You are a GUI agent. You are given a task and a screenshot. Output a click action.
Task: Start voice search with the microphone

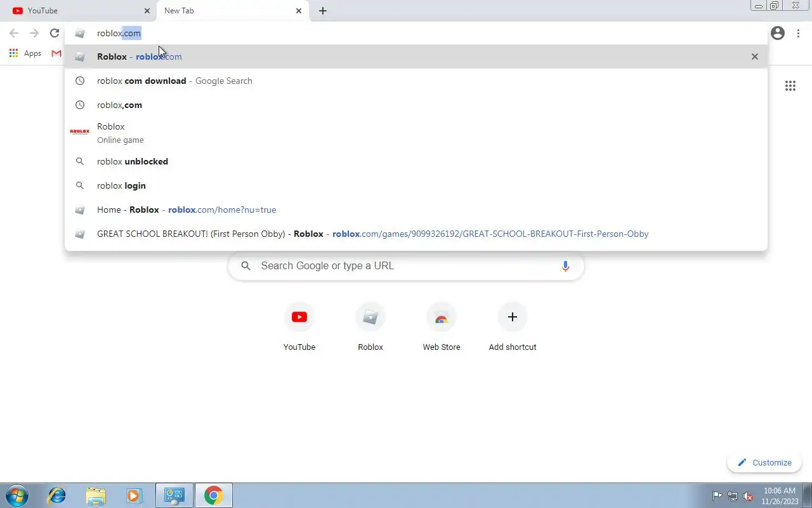565,266
